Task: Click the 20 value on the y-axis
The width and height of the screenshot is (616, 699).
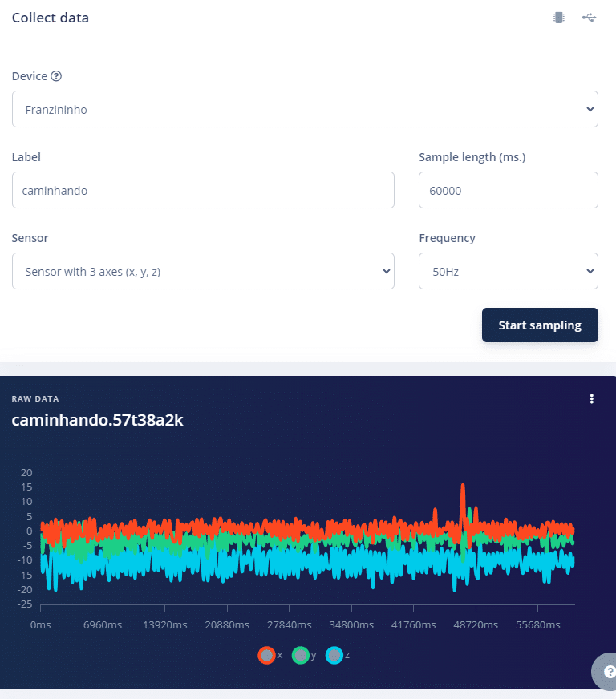Action: tap(26, 472)
